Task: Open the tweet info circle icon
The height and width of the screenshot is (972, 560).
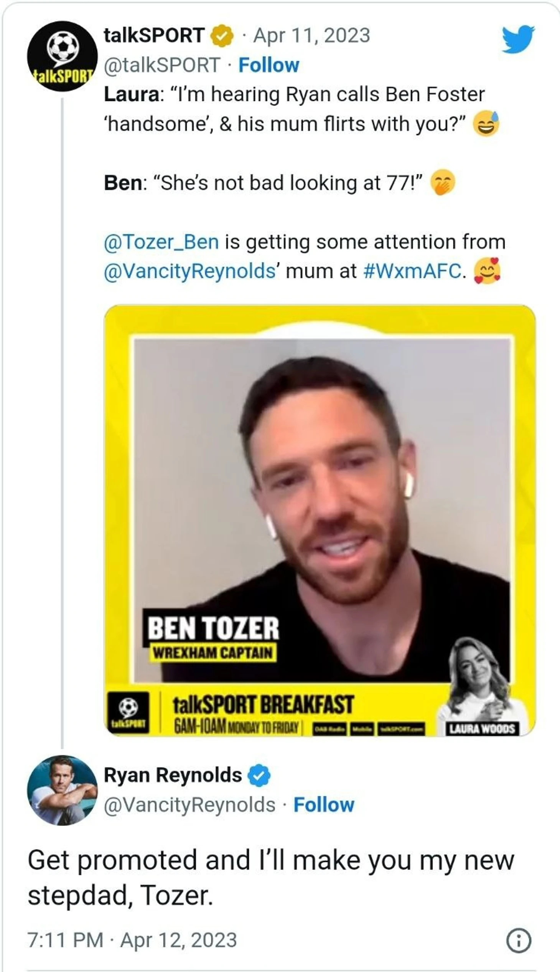Action: coord(519,941)
